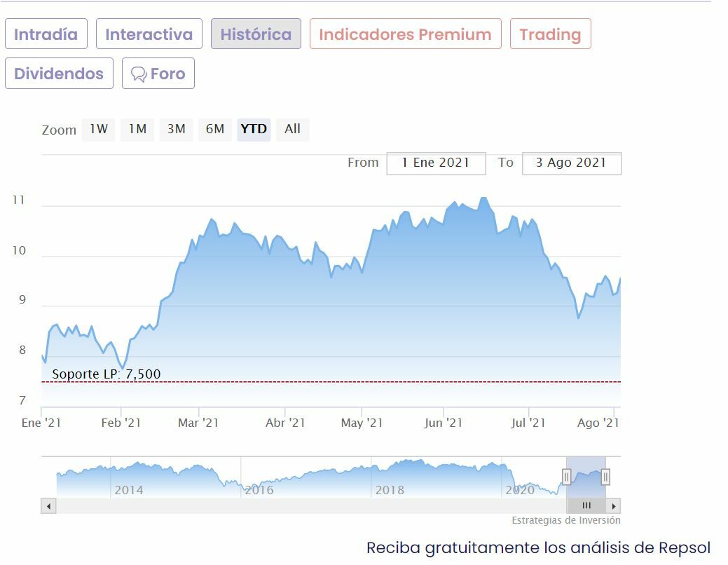Show the All time range

point(292,129)
